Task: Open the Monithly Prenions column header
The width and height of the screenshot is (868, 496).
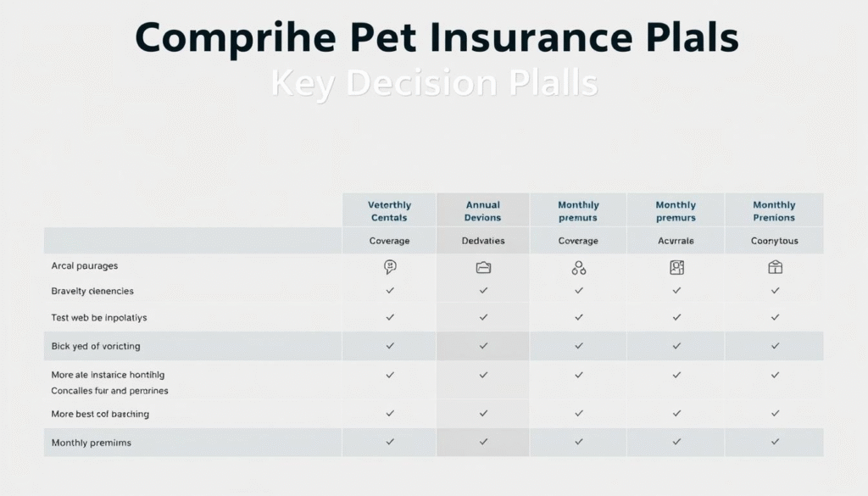Action: click(774, 211)
